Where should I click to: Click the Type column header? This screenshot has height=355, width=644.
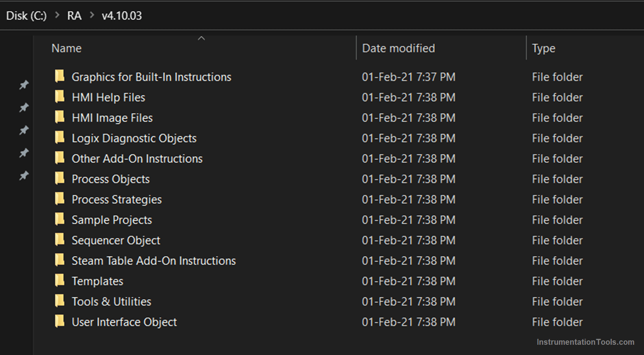pyautogui.click(x=543, y=48)
